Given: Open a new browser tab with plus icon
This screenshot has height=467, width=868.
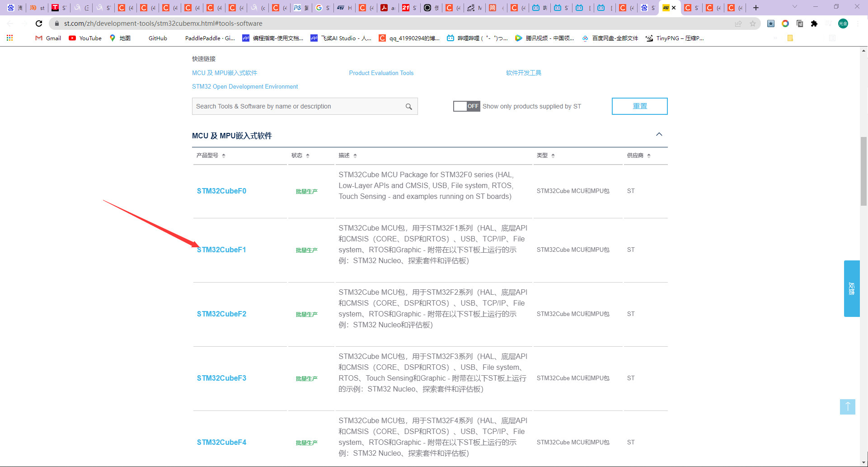Looking at the screenshot, I should tap(756, 8).
